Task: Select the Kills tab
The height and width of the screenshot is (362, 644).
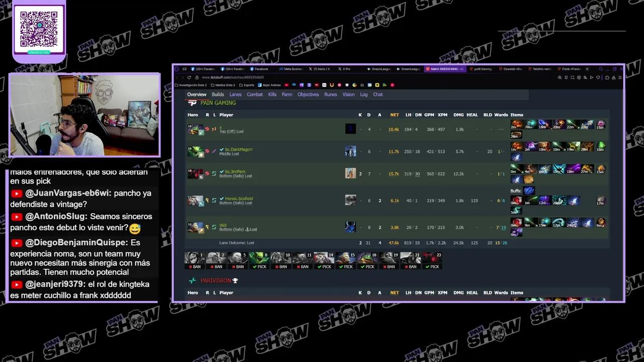Action: [x=272, y=95]
